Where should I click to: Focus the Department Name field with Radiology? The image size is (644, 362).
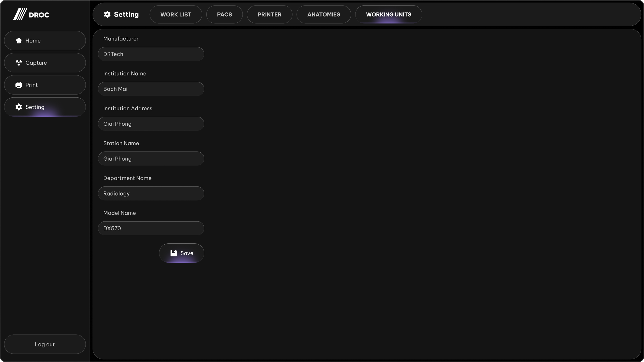(x=151, y=193)
